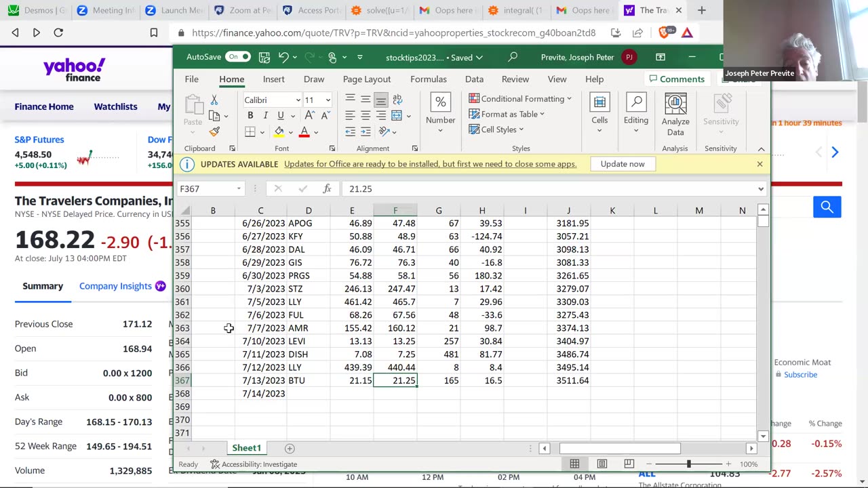Open the Number format percent icon
The width and height of the screenshot is (868, 488).
(440, 102)
